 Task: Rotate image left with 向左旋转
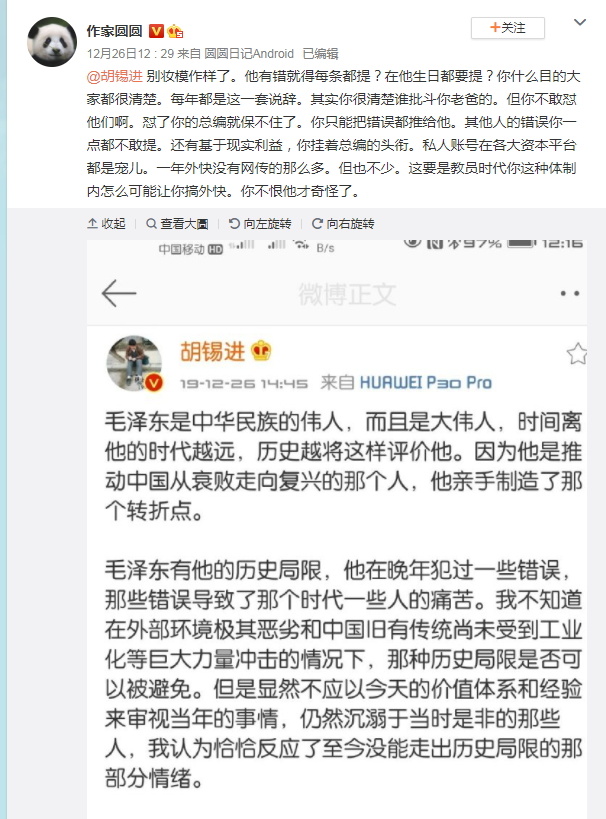[260, 224]
